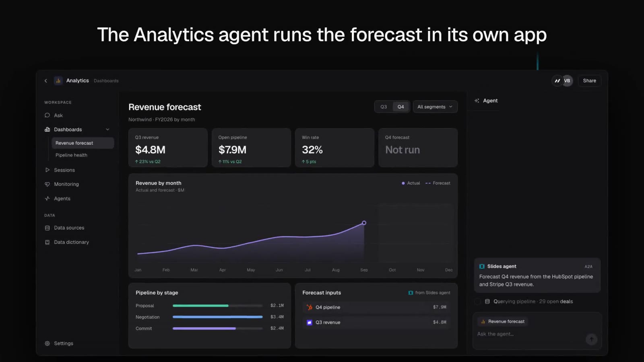Click the Northwind FY2026 by month subtitle

pos(162,120)
